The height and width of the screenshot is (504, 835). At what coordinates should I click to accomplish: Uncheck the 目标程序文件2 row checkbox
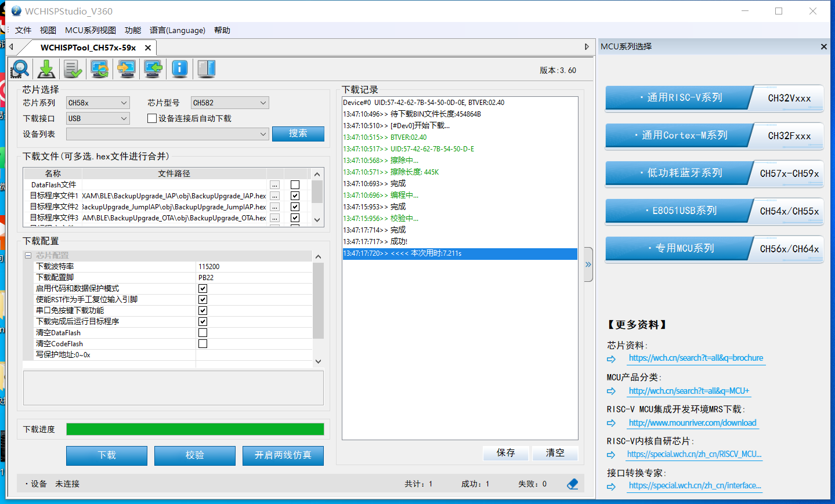point(295,207)
